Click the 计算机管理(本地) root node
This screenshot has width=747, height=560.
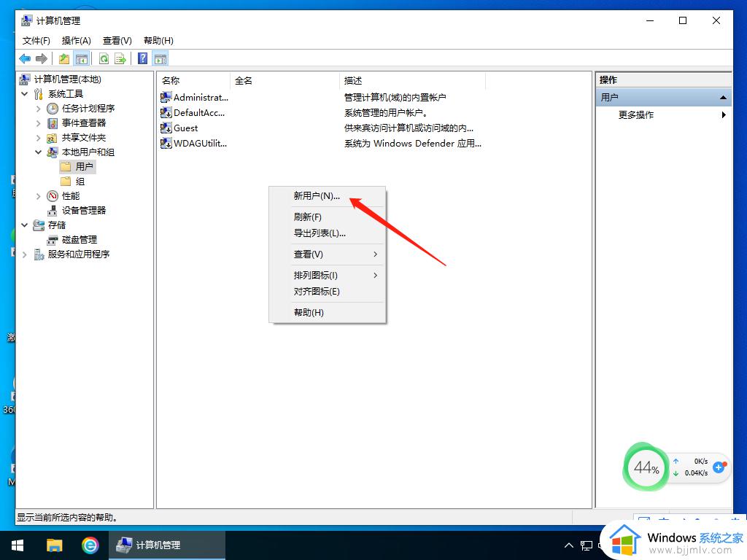(x=67, y=79)
